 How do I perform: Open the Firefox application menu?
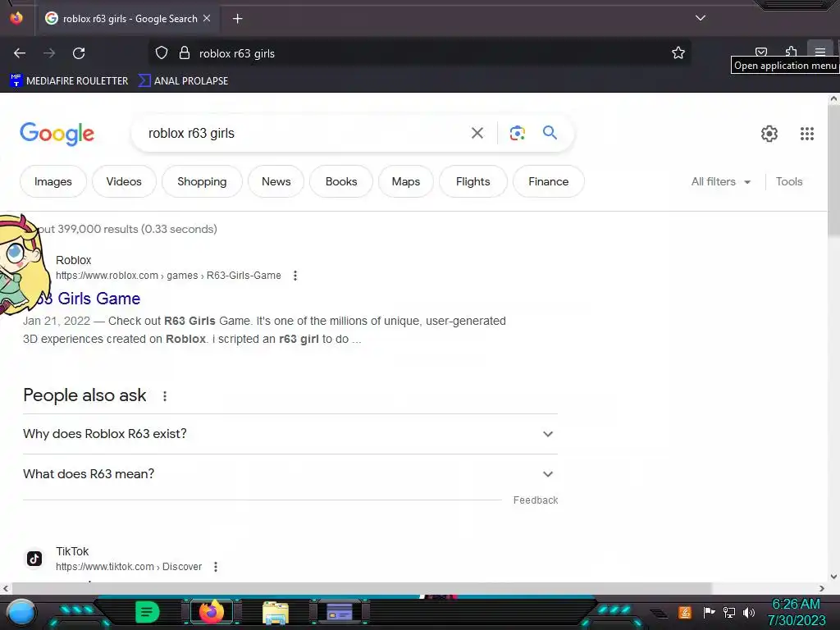tap(820, 52)
